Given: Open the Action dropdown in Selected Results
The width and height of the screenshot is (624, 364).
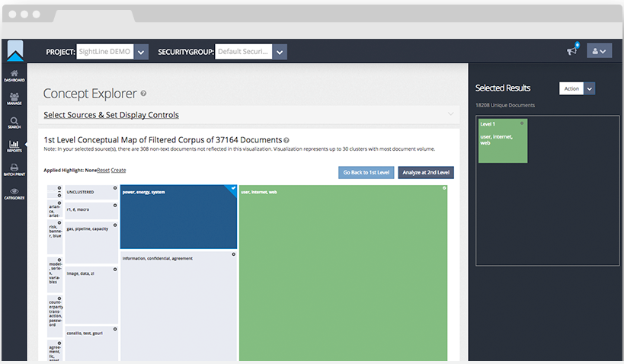Looking at the screenshot, I should point(590,88).
